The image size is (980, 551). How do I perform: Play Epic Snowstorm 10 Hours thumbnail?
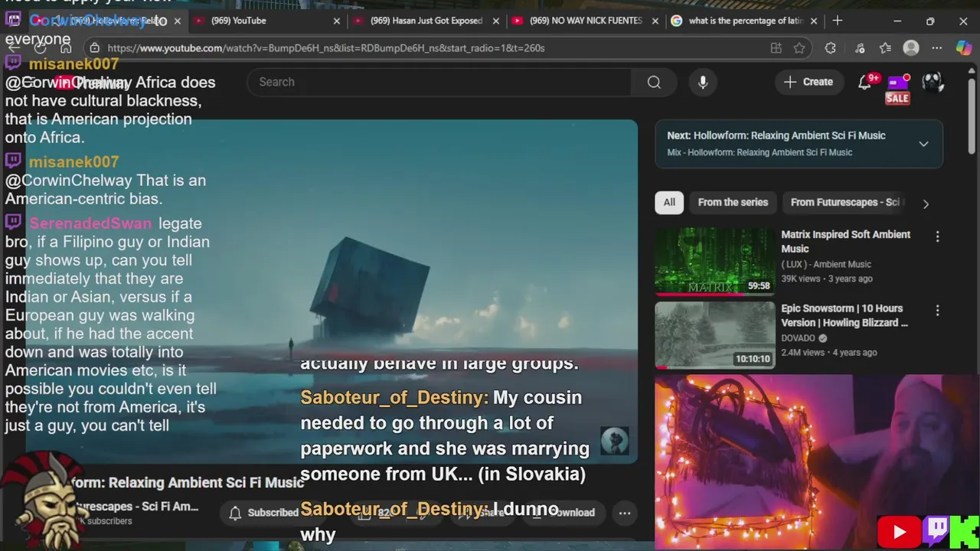click(714, 335)
